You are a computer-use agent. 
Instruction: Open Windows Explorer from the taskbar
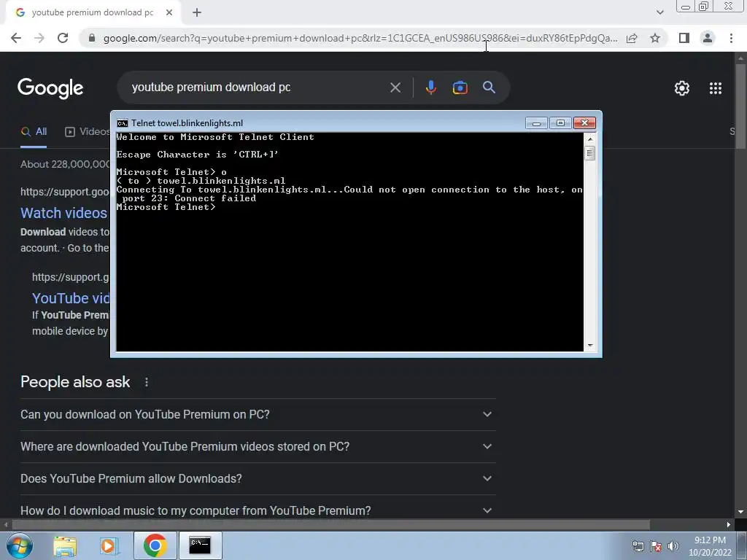[65, 545]
